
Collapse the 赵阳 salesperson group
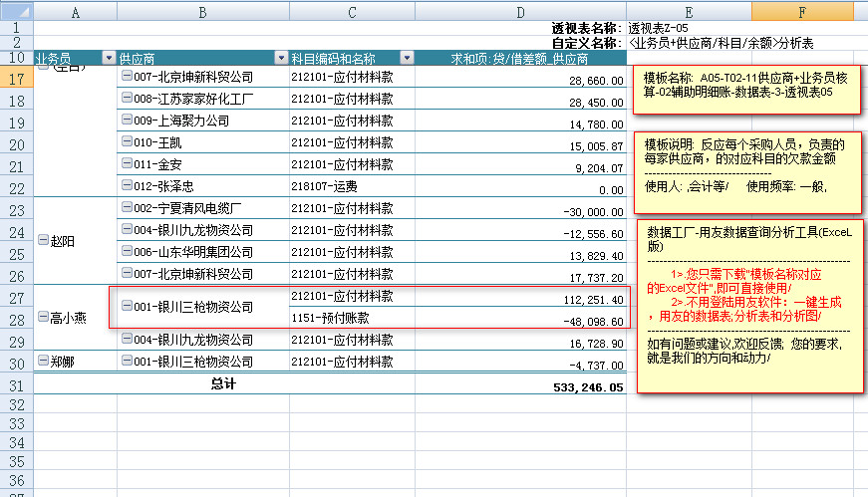coord(42,241)
